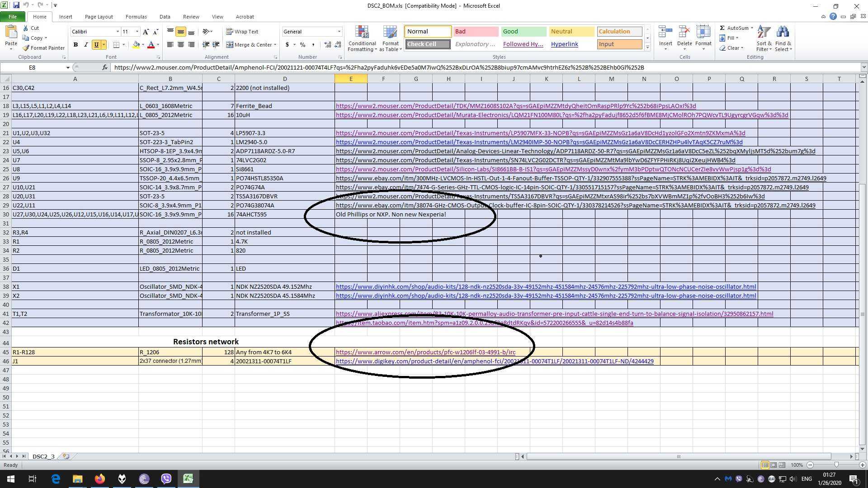Open diyinhk link for X1 oscillator

tap(546, 286)
